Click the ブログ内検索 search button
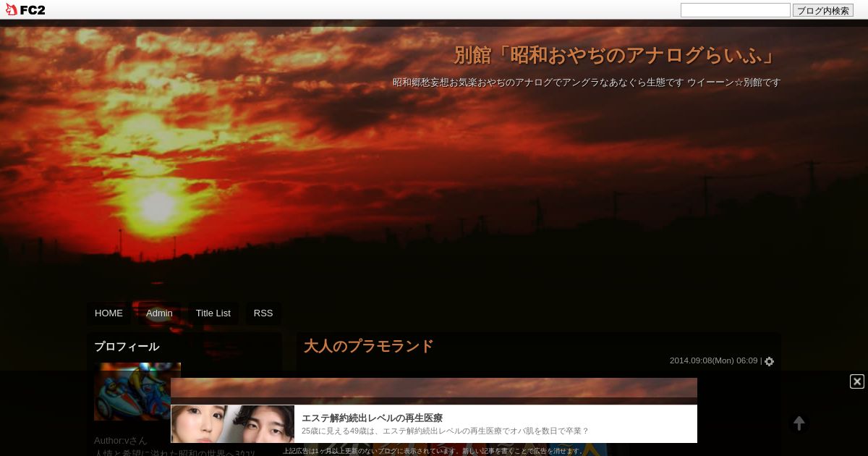The height and width of the screenshot is (456, 868). [823, 10]
